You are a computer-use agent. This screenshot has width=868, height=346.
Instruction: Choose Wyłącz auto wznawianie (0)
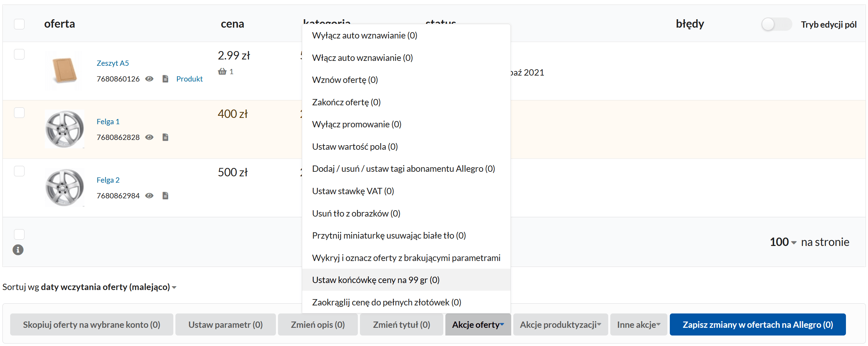[x=406, y=35]
